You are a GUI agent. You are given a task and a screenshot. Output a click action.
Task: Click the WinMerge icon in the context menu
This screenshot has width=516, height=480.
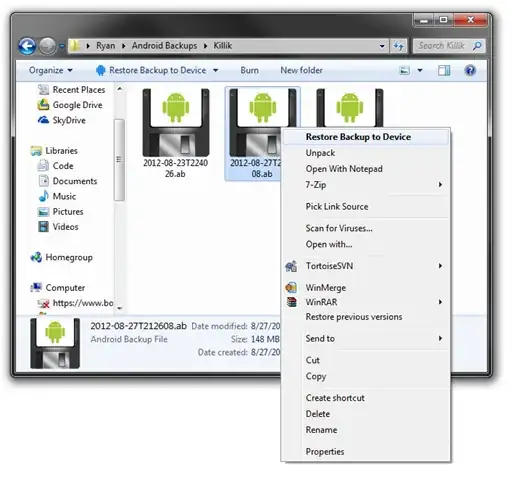[291, 288]
